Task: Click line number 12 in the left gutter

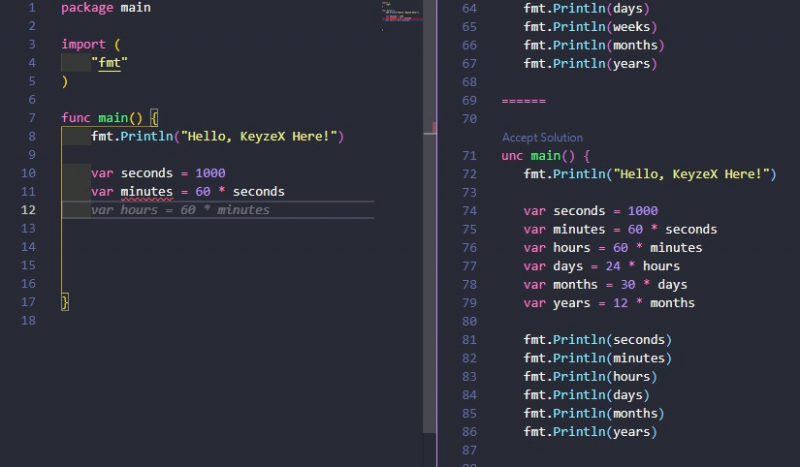Action: [x=29, y=210]
